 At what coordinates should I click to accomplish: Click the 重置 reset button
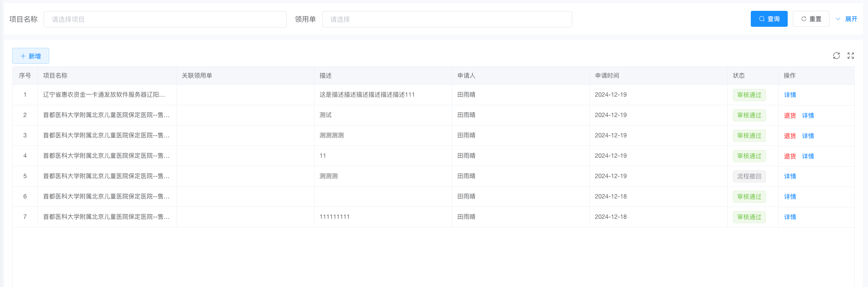(811, 19)
